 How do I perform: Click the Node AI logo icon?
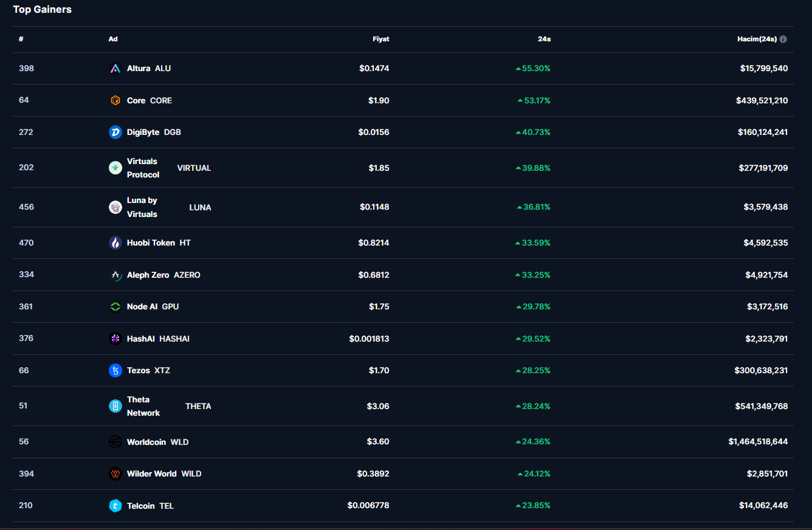coord(115,307)
